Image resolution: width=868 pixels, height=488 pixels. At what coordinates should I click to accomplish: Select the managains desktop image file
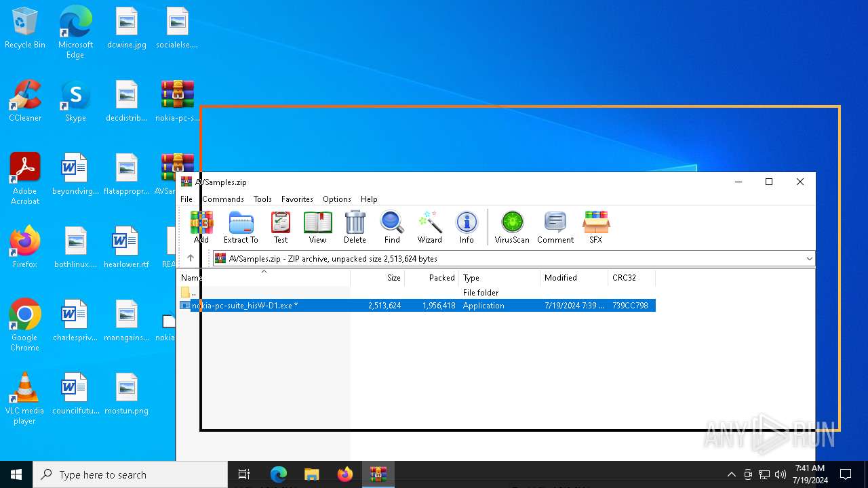click(x=127, y=321)
